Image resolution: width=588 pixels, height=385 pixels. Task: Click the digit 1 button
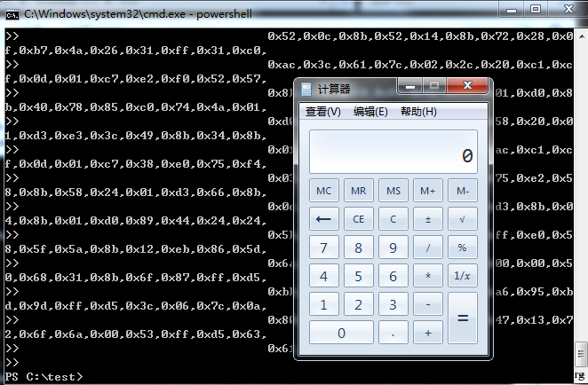tap(324, 304)
